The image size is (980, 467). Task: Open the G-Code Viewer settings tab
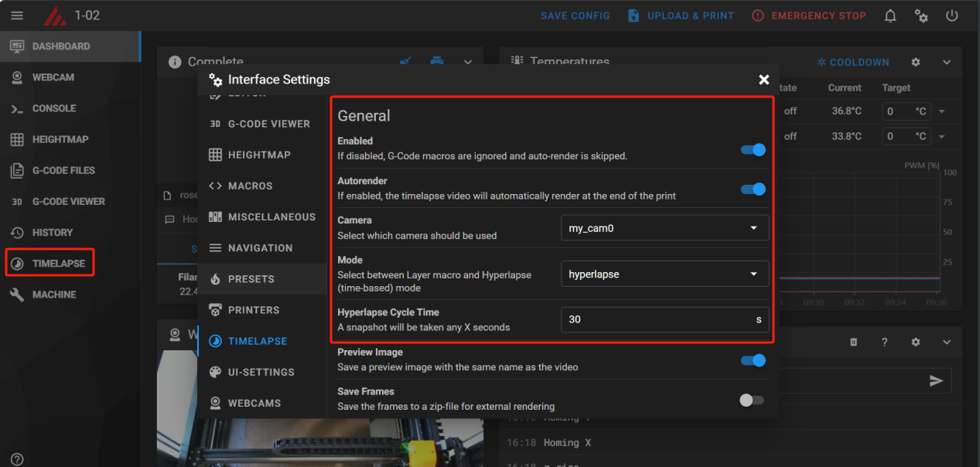click(x=262, y=124)
